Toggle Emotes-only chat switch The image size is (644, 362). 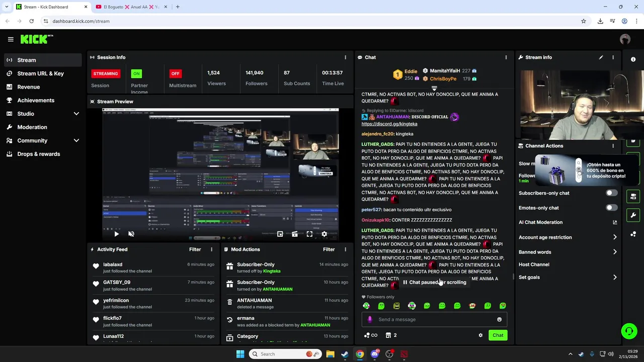(x=611, y=208)
